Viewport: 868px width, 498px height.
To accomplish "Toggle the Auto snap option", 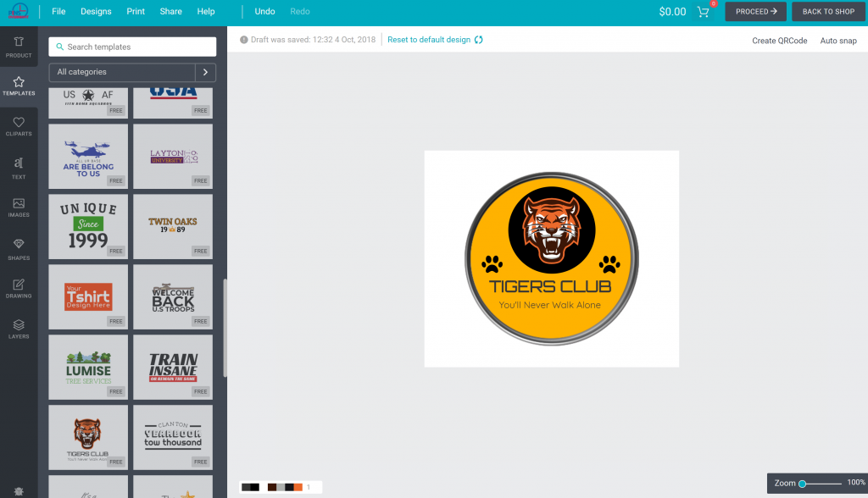I will coord(837,41).
